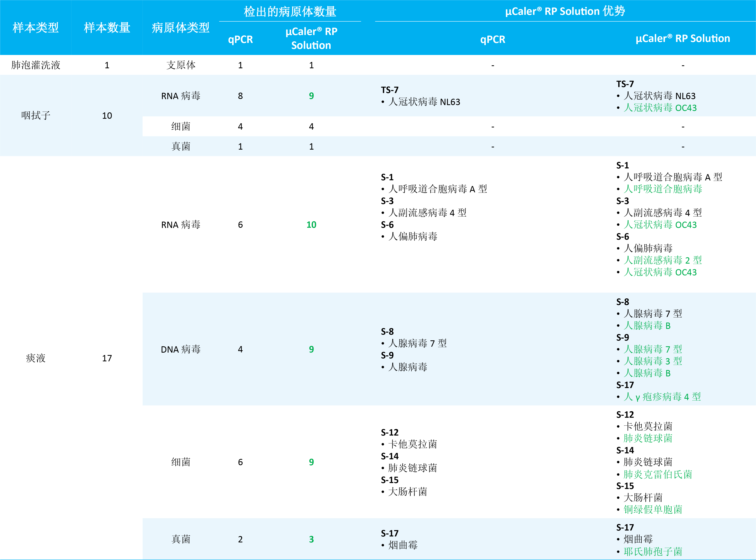Click 人腺病毒 7 型 in qPCR column
This screenshot has width=756, height=560.
click(x=417, y=343)
